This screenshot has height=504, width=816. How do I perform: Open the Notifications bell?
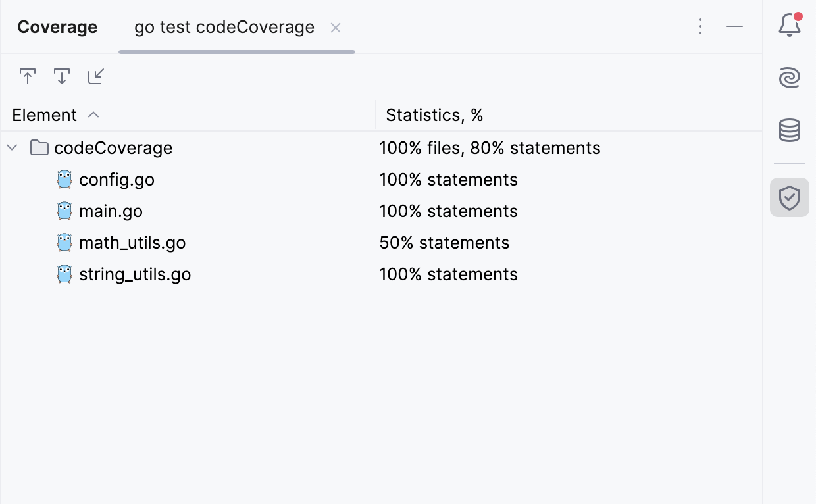click(789, 25)
